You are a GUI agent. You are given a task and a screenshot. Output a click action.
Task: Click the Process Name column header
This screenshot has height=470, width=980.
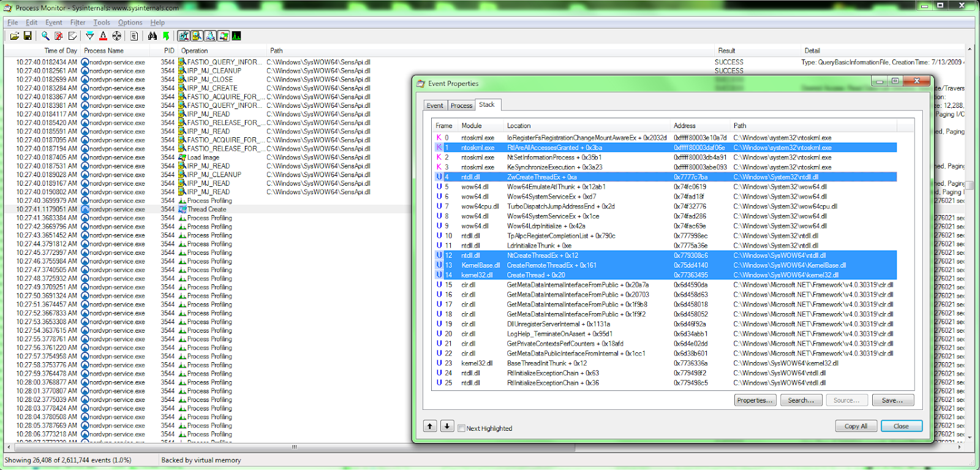click(115, 51)
